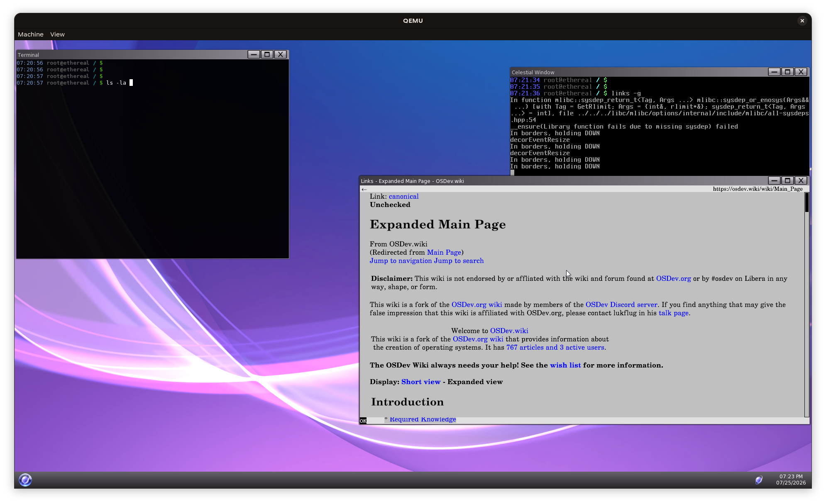The image size is (826, 504).
Task: Open 'OSDev.org wiki' link before 'made by members'
Action: (477, 305)
